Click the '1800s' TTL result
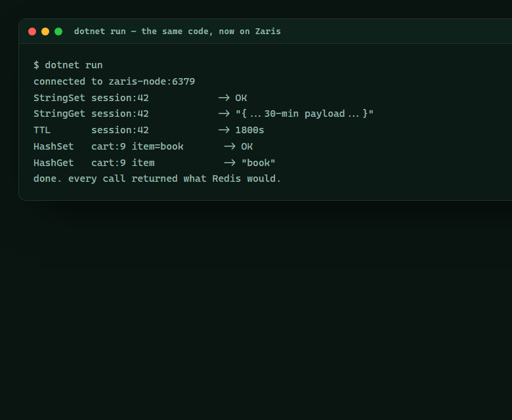This screenshot has height=420, width=512. point(250,130)
